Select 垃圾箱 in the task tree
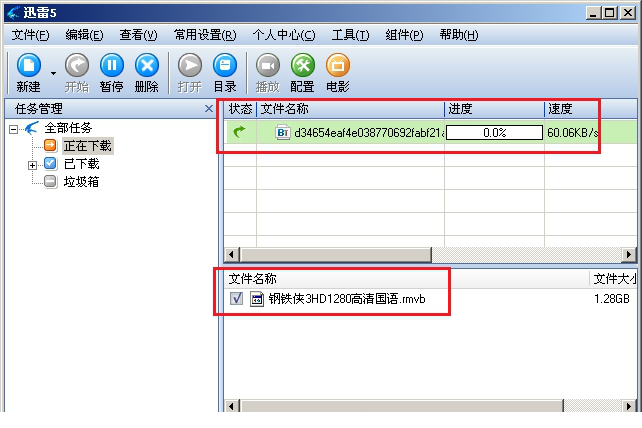Screen dimensions: 642x428 (x=81, y=181)
